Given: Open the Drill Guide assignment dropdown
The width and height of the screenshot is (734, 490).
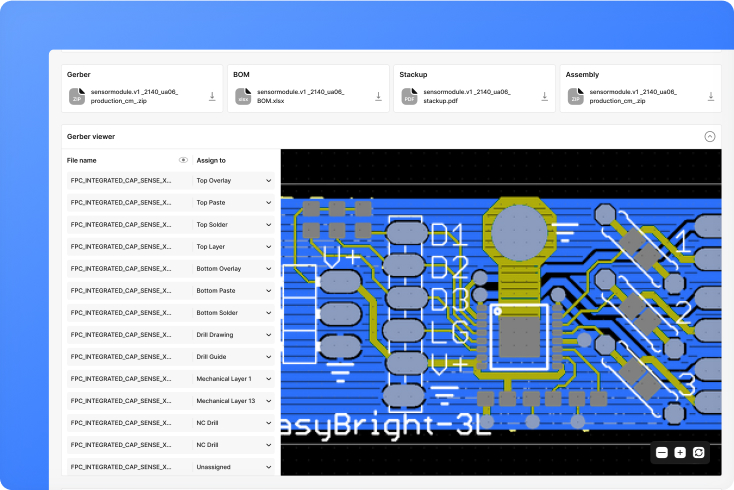Looking at the screenshot, I should pos(233,357).
